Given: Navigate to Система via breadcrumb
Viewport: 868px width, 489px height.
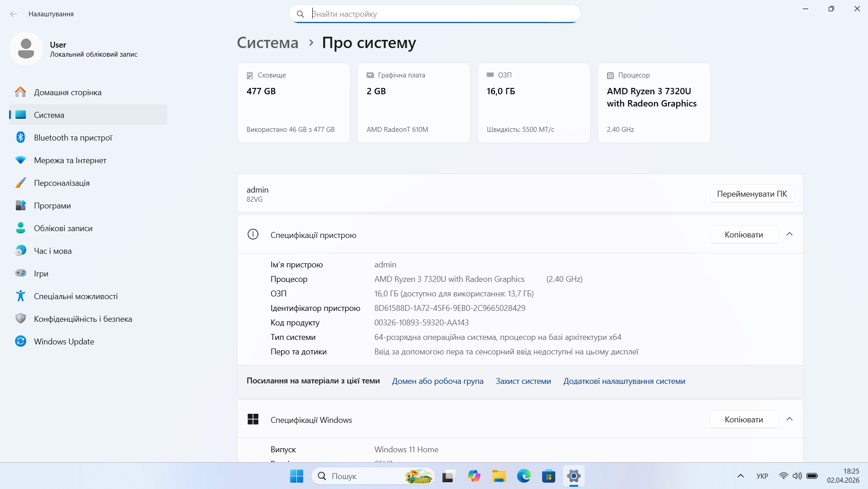Looking at the screenshot, I should pyautogui.click(x=267, y=43).
